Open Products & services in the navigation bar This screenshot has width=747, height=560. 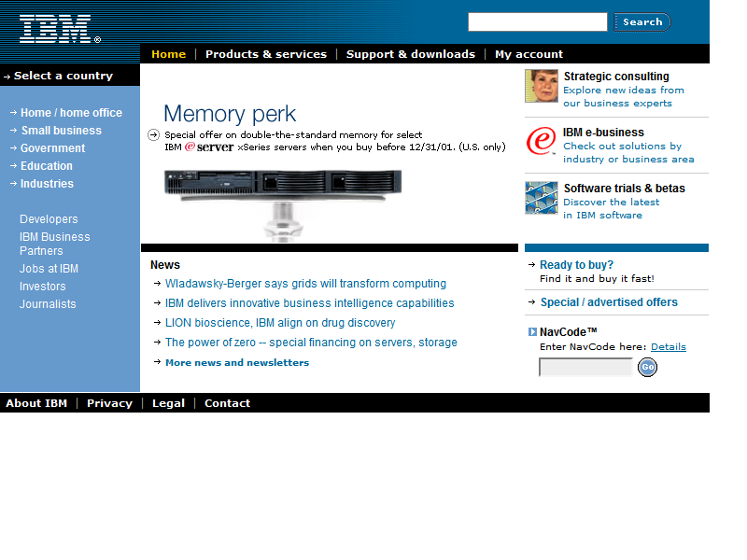pos(266,54)
